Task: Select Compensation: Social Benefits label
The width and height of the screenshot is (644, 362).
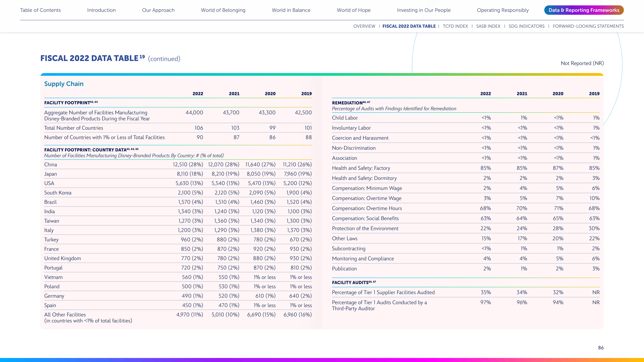Action: pyautogui.click(x=365, y=218)
